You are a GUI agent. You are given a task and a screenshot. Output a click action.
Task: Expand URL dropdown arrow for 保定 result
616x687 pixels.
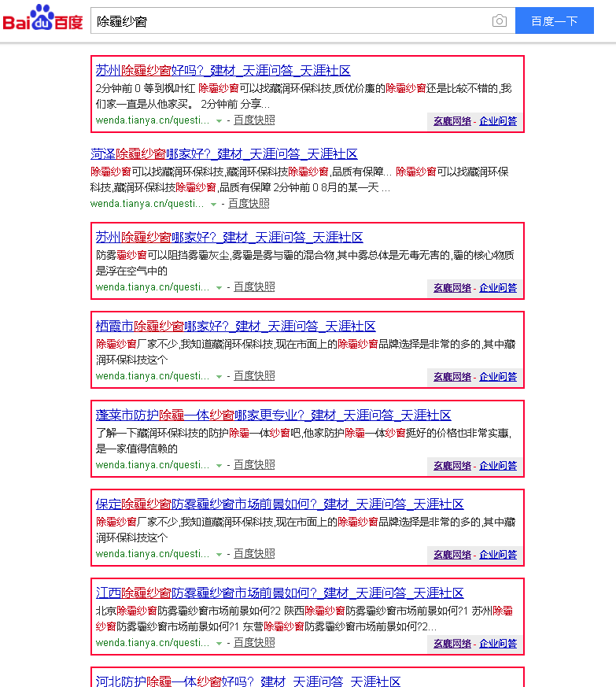click(x=219, y=555)
